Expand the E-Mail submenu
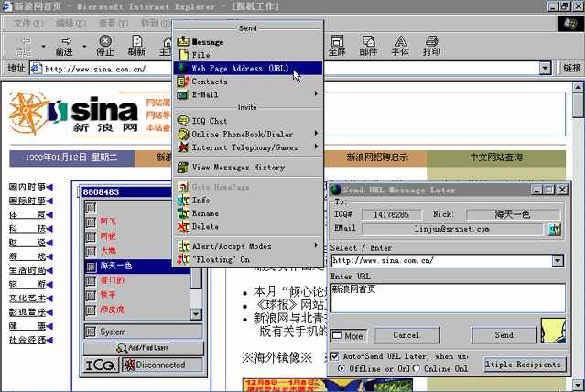Viewport: 585px width, 392px height. point(248,94)
